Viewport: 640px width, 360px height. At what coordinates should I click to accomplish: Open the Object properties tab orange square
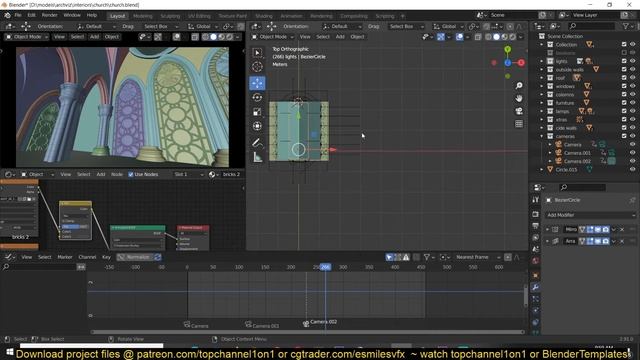(x=536, y=276)
